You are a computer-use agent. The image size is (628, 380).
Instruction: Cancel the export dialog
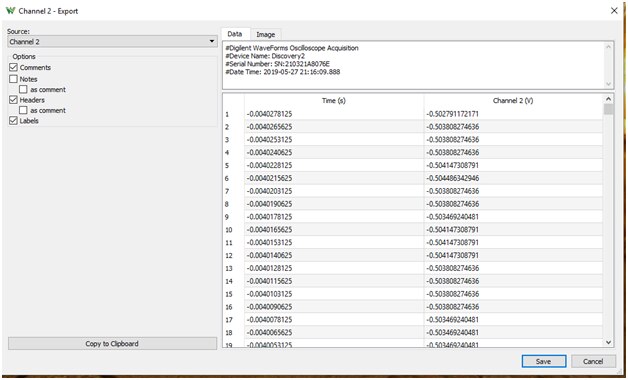pos(593,361)
